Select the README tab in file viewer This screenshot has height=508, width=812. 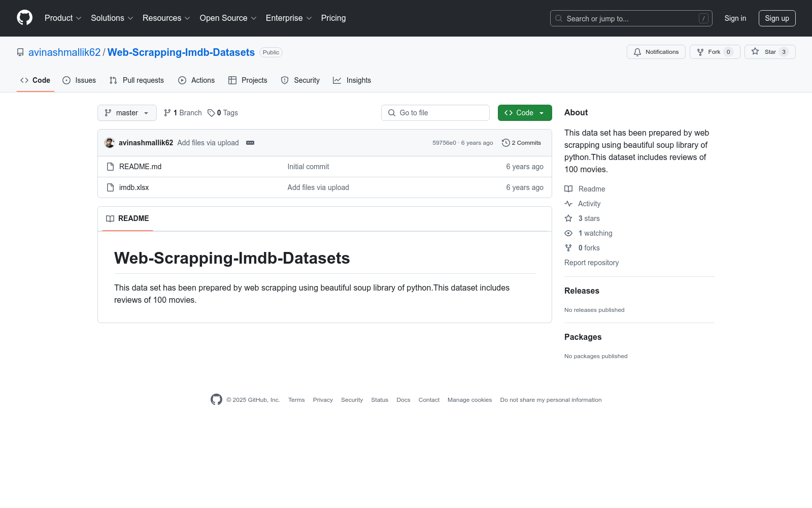(x=127, y=218)
